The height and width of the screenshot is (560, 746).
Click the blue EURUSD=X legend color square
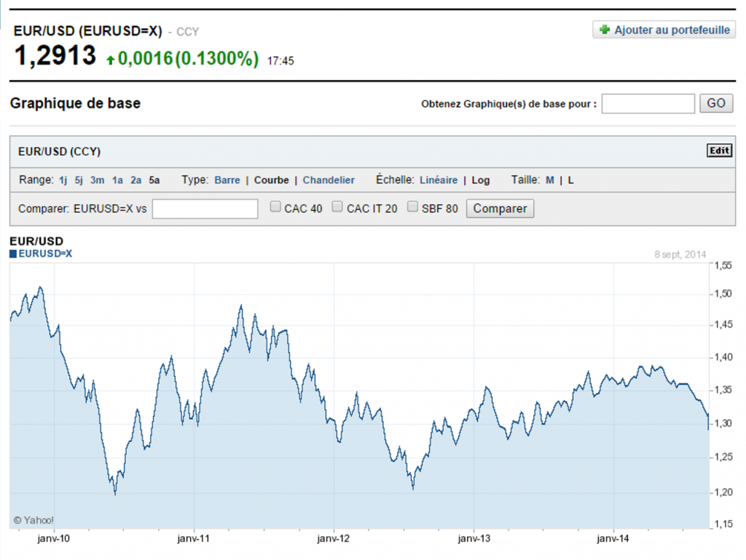point(13,254)
